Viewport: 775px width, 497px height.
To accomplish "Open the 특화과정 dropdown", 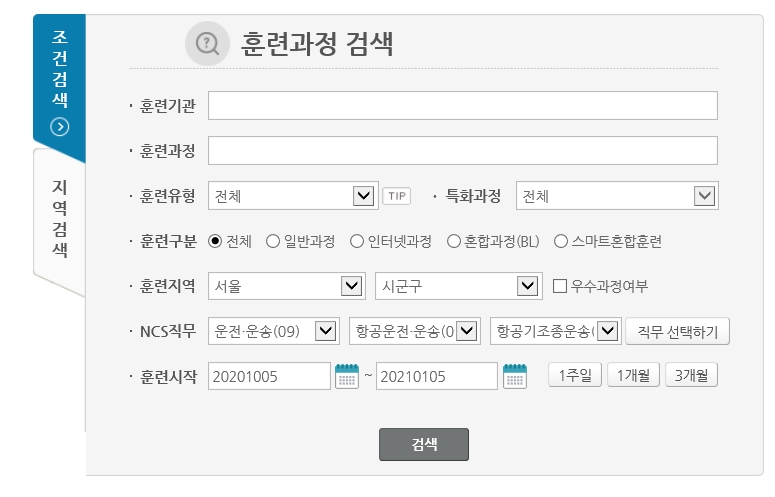I will pyautogui.click(x=617, y=196).
